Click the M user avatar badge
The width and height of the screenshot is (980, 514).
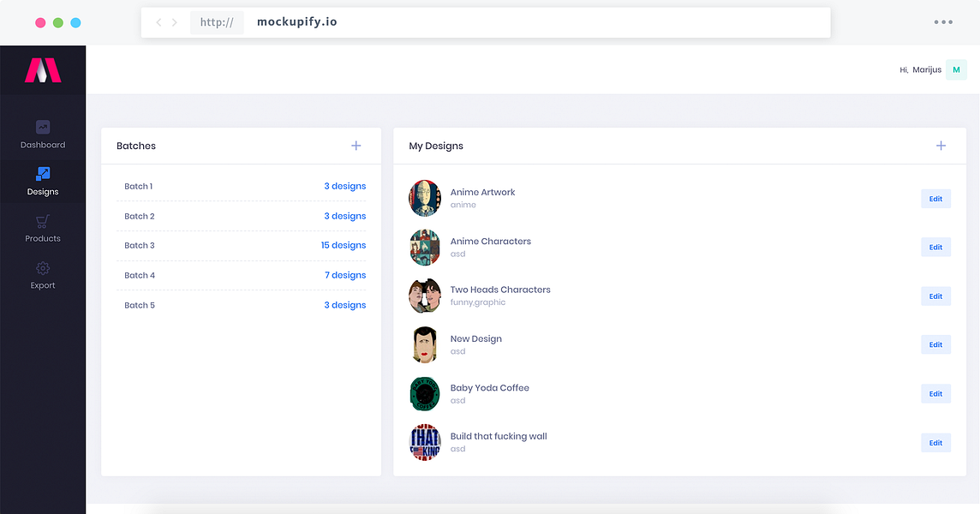coord(956,70)
